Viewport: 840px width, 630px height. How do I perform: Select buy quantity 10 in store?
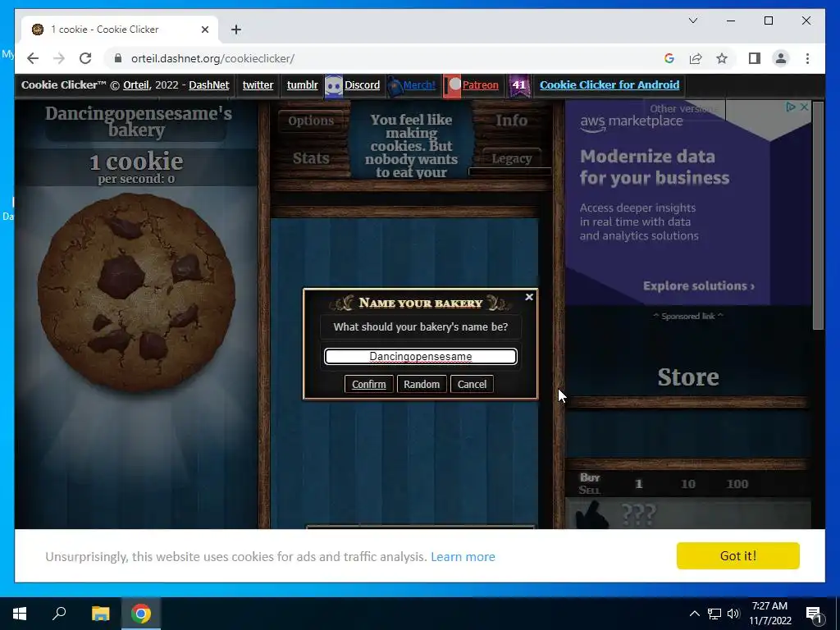point(688,484)
